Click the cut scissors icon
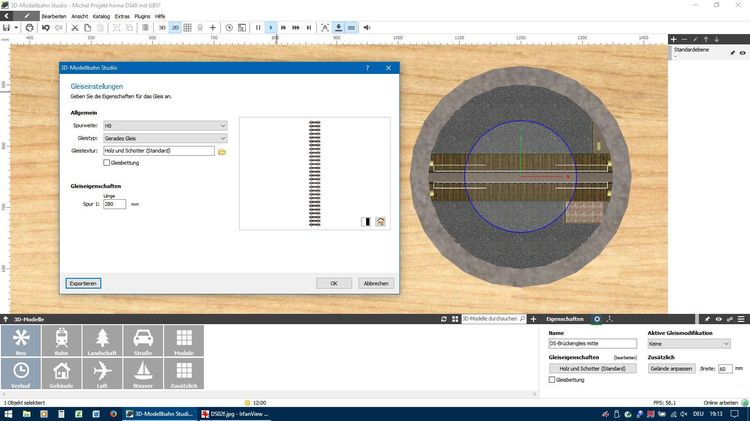Viewport: 750px width, 421px height. point(75,28)
